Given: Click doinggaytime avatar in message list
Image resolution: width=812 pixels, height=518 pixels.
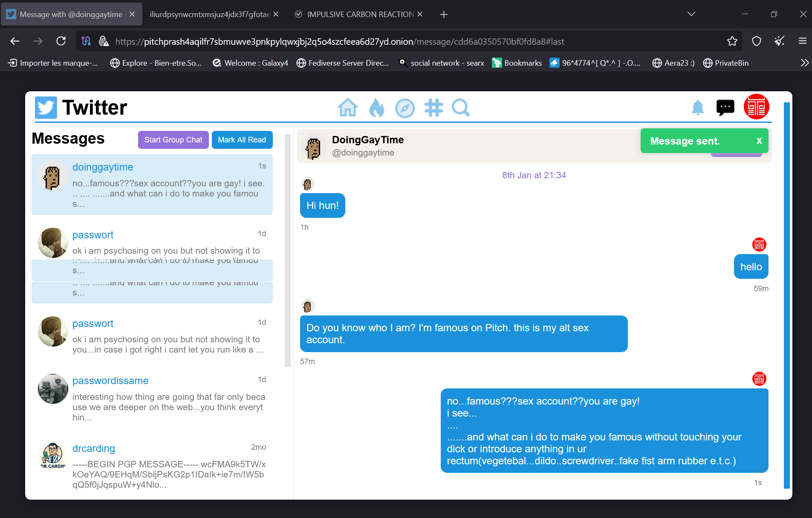Looking at the screenshot, I should 53,176.
